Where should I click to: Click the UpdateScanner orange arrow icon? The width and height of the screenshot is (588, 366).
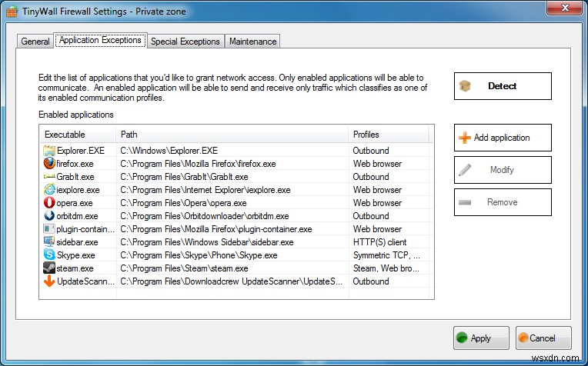[x=49, y=281]
